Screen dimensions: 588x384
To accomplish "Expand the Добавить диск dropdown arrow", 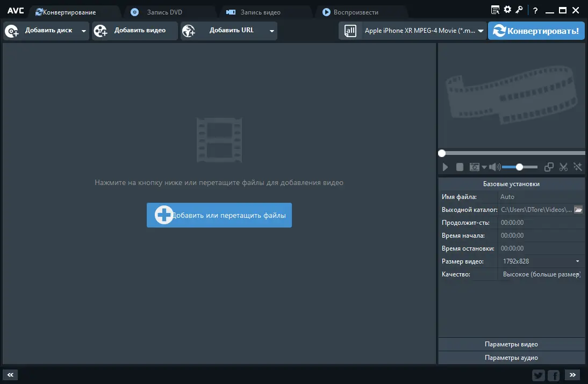I will [84, 31].
